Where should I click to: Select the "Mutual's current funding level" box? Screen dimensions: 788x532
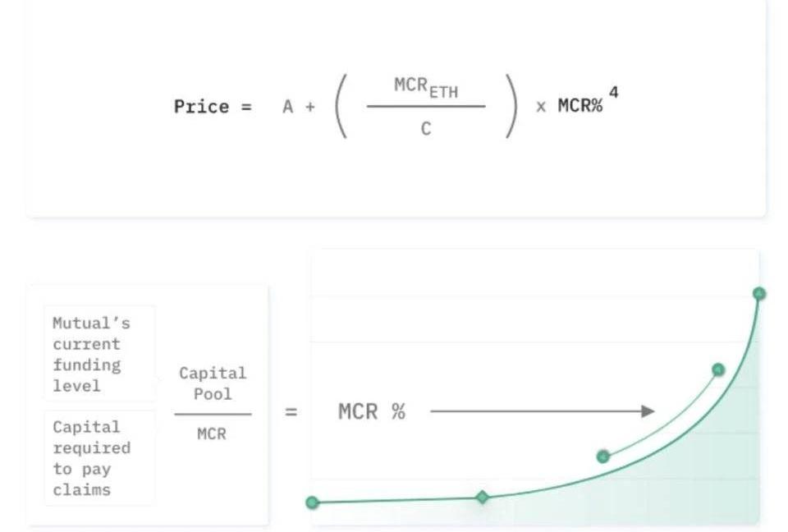(x=99, y=354)
